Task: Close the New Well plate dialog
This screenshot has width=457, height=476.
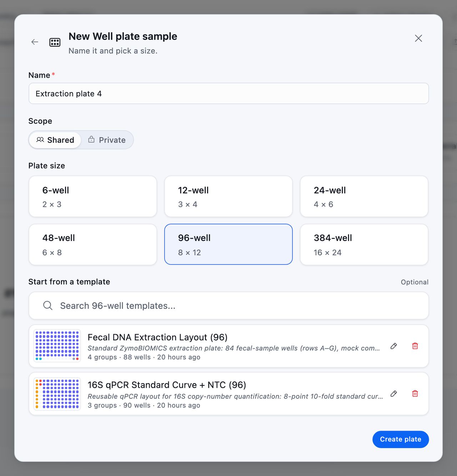Action: coord(418,38)
